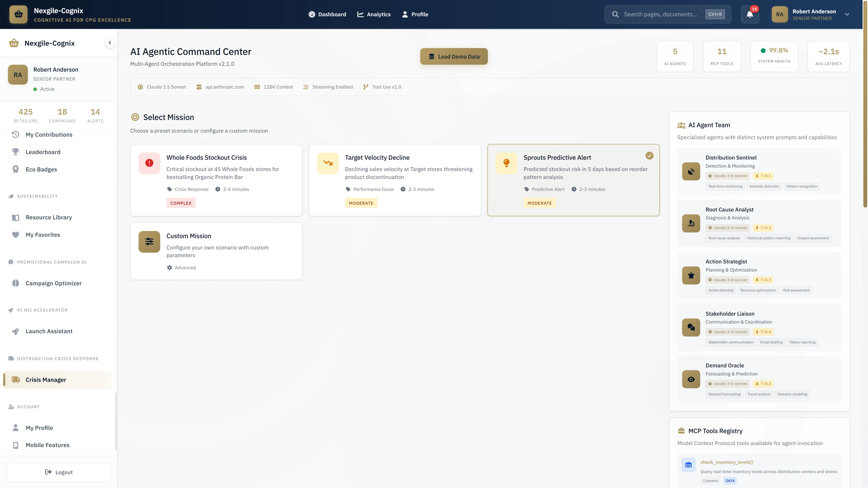Click the search bar to search documents
Image resolution: width=868 pixels, height=488 pixels.
click(667, 14)
